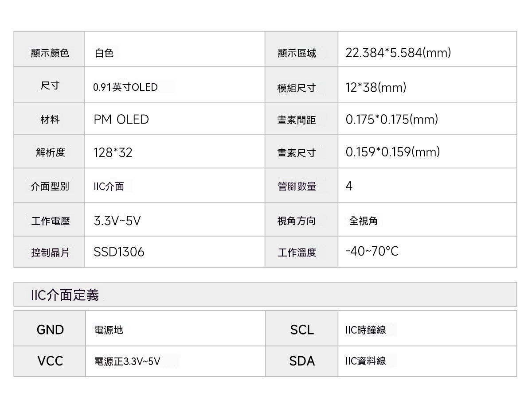Click the 管腳數量 pin count label
Image resolution: width=532 pixels, height=400 pixels.
297,186
